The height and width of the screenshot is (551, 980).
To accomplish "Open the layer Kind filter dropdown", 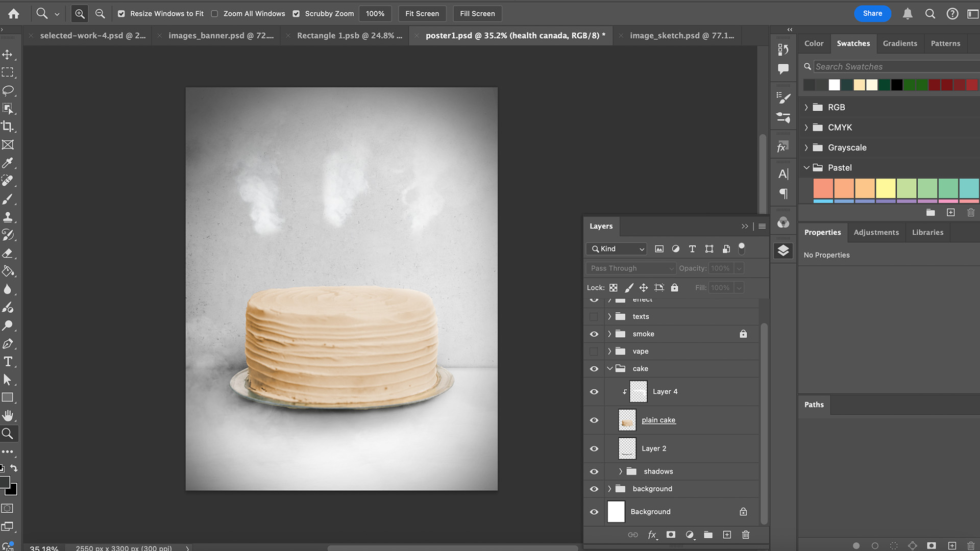I will (x=617, y=249).
